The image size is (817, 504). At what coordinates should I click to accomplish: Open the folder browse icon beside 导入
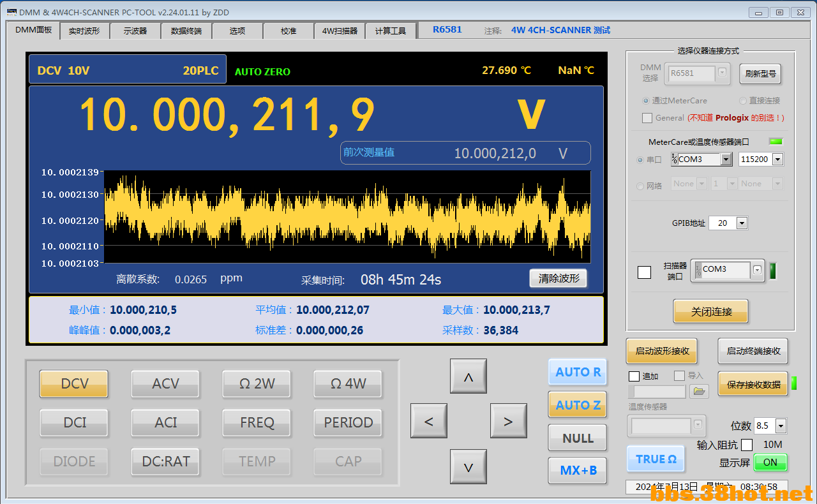pos(700,391)
